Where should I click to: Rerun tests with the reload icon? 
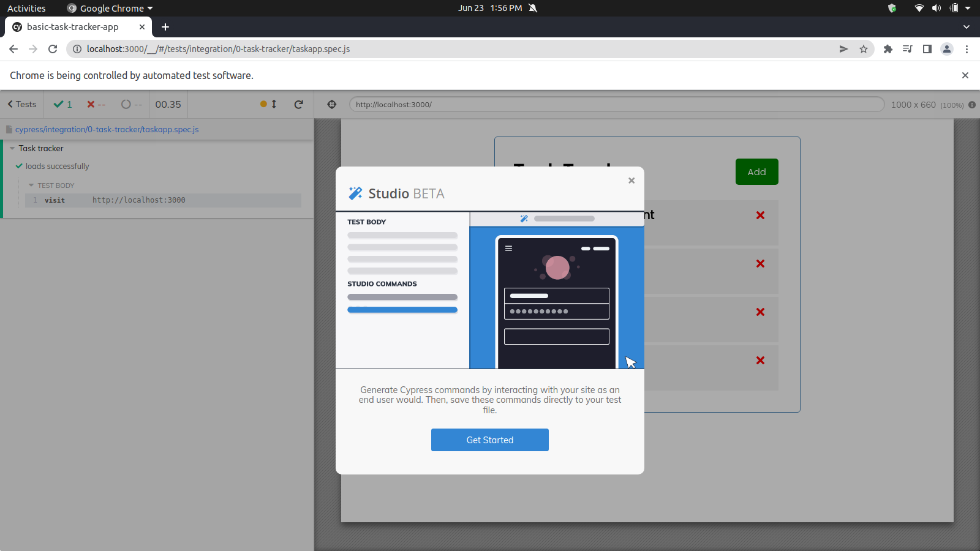pyautogui.click(x=299, y=104)
